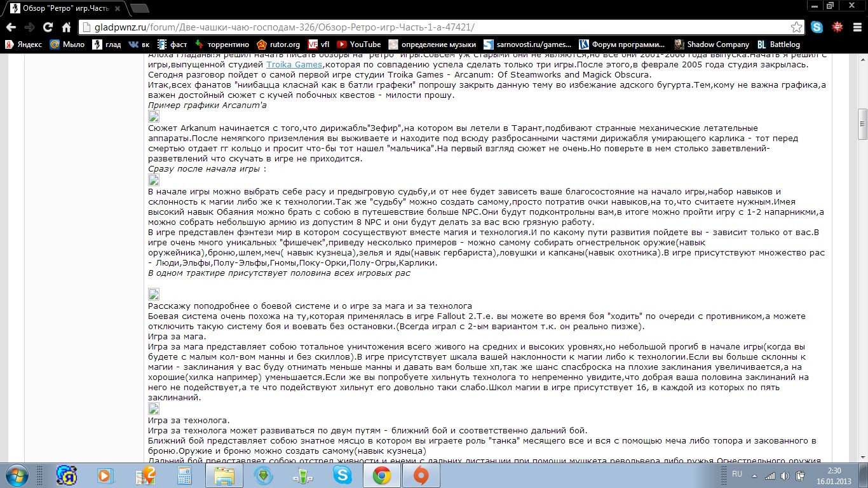Click broken image under Сразу после начала игры
This screenshot has height=488, width=868.
154,180
